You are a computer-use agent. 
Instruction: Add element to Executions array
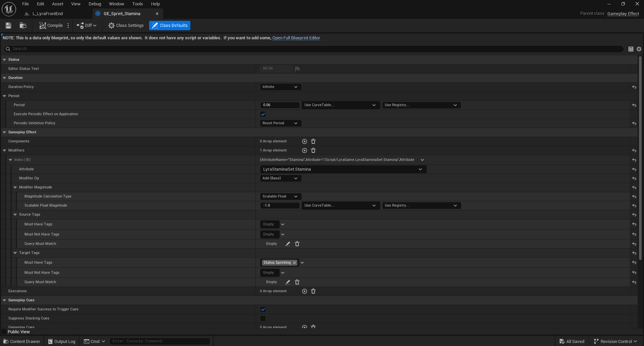[x=305, y=291]
